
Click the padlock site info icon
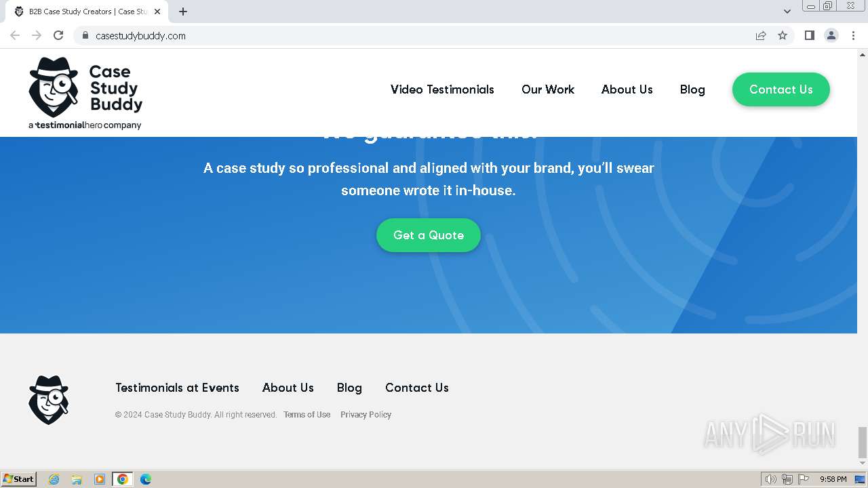click(x=85, y=35)
